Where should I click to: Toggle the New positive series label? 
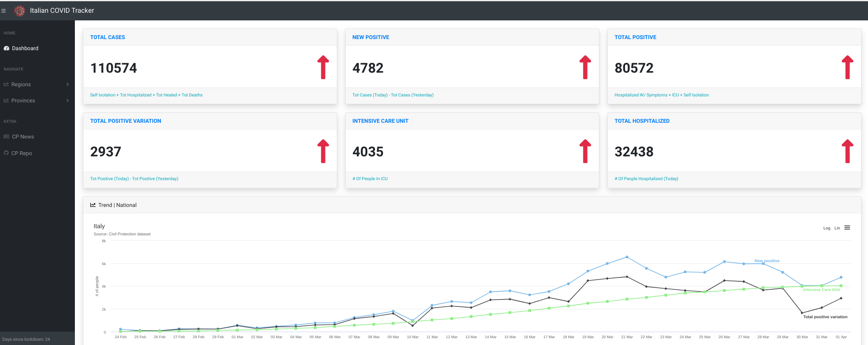click(x=767, y=261)
